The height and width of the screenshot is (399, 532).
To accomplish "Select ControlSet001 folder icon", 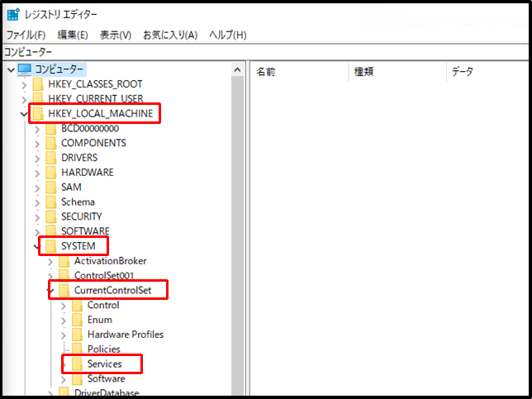I will [x=64, y=275].
